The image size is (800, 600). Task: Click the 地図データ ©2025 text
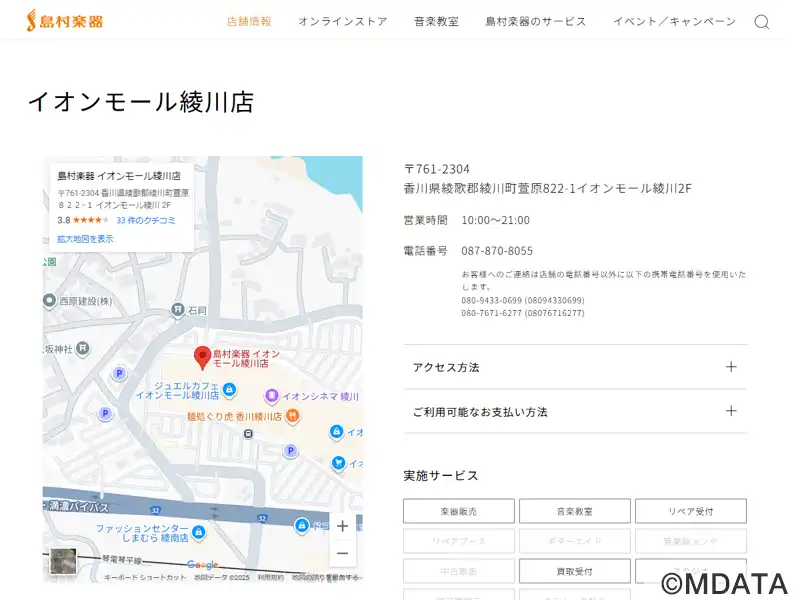(222, 577)
